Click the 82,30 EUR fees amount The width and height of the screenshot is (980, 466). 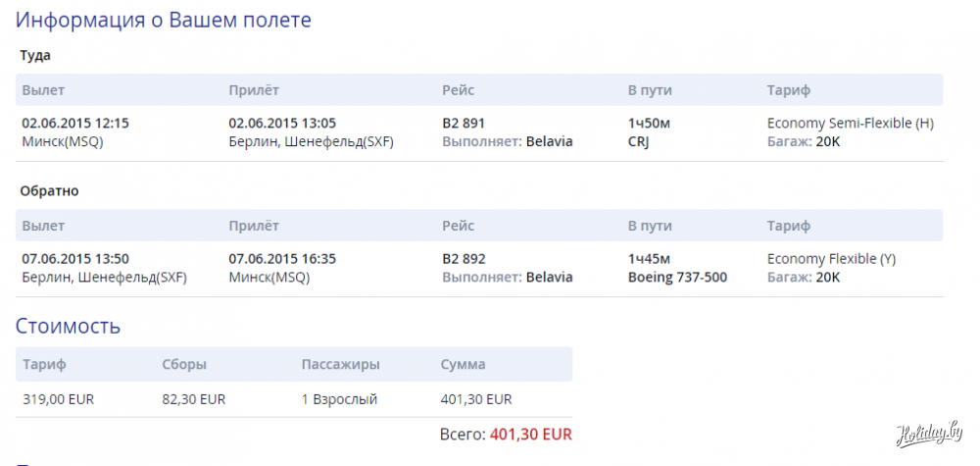click(194, 399)
